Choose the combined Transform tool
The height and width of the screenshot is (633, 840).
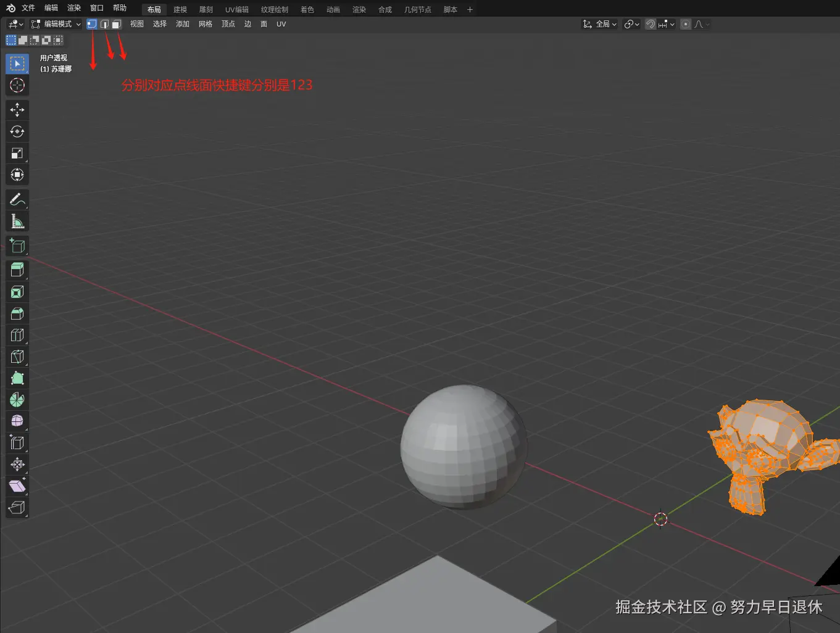(17, 175)
